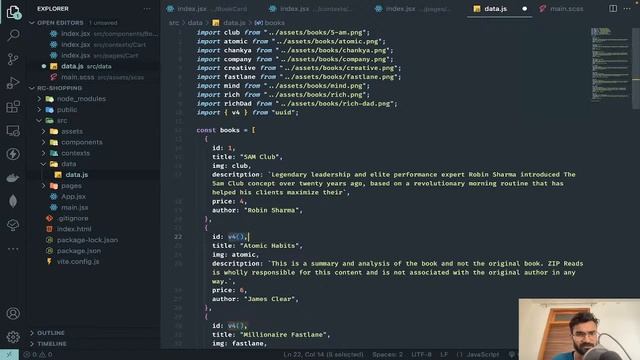This screenshot has height=360, width=640.
Task: Change indentation via Spaces: 2 in the status bar
Action: [x=387, y=354]
